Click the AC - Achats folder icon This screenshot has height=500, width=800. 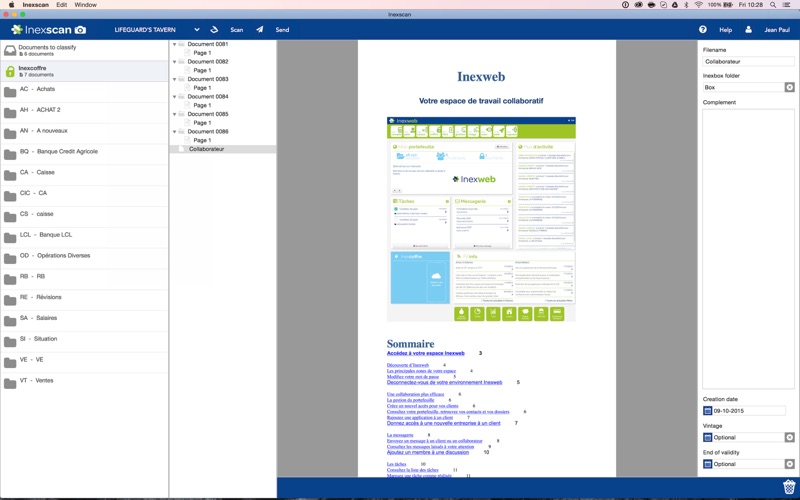coord(10,92)
